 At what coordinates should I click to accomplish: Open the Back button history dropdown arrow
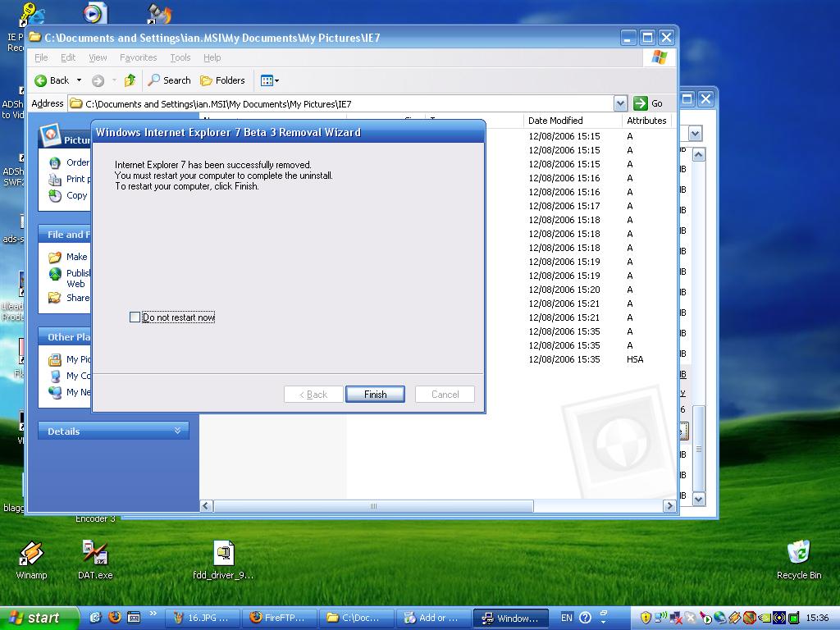coord(79,80)
